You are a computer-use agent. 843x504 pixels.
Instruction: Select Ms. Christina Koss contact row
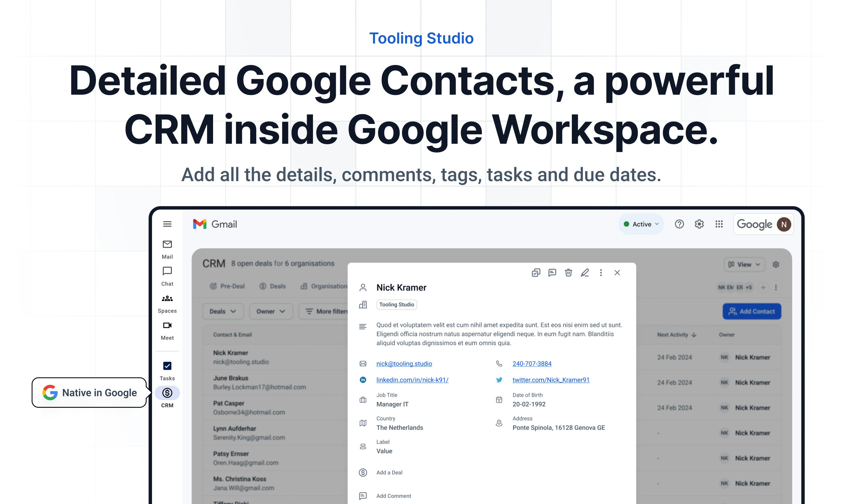point(275,483)
